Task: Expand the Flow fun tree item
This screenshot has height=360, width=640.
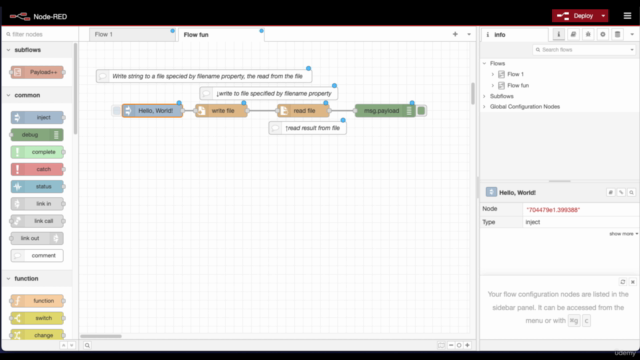Action: [493, 85]
